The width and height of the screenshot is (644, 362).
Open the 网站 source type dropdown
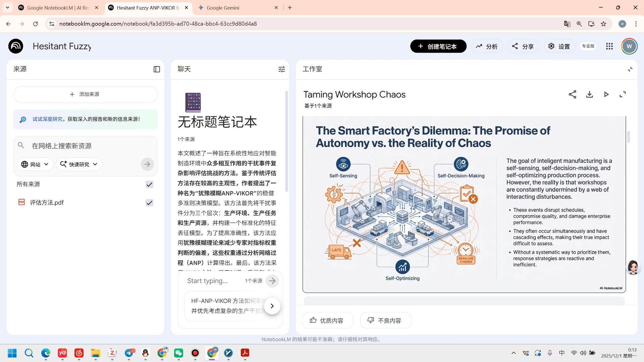coord(35,164)
